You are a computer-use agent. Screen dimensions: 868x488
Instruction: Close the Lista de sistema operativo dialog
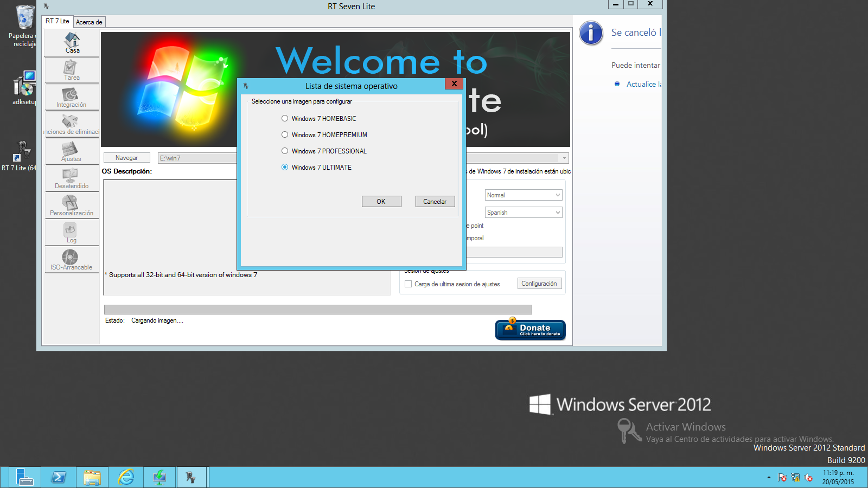(x=454, y=84)
